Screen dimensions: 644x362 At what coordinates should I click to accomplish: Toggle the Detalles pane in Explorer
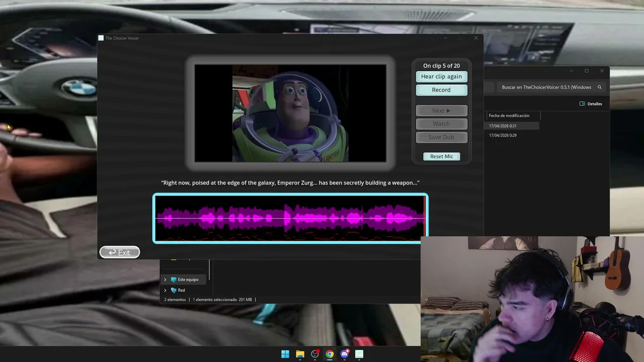tap(591, 104)
